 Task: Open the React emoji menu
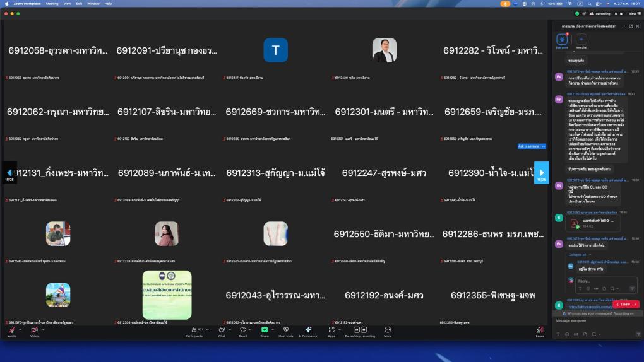pos(242,330)
